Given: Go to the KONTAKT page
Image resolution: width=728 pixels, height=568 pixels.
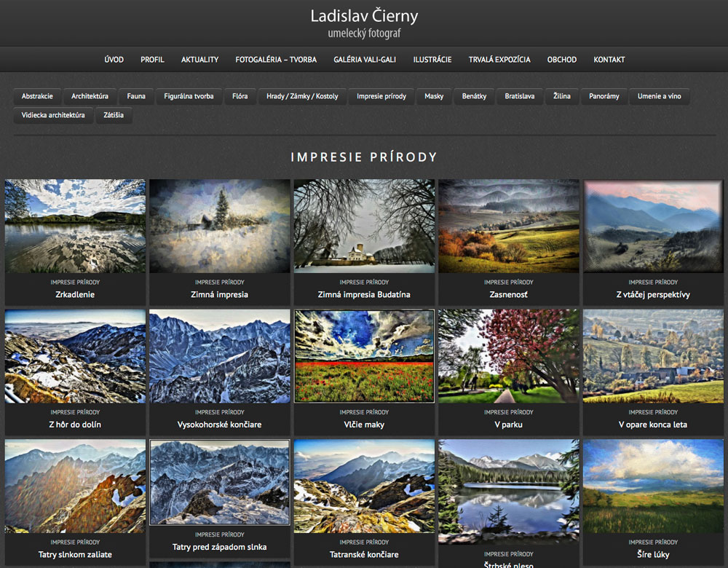Looking at the screenshot, I should 609,60.
